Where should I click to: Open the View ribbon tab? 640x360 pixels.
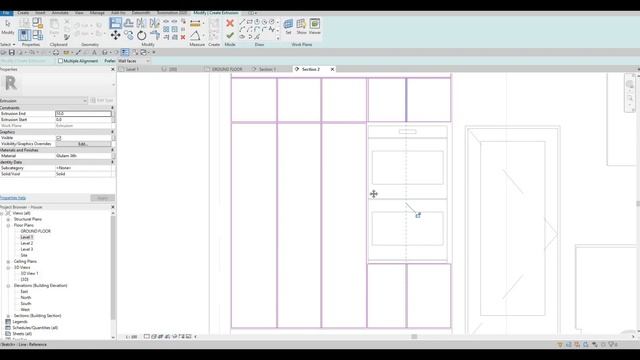(79, 13)
